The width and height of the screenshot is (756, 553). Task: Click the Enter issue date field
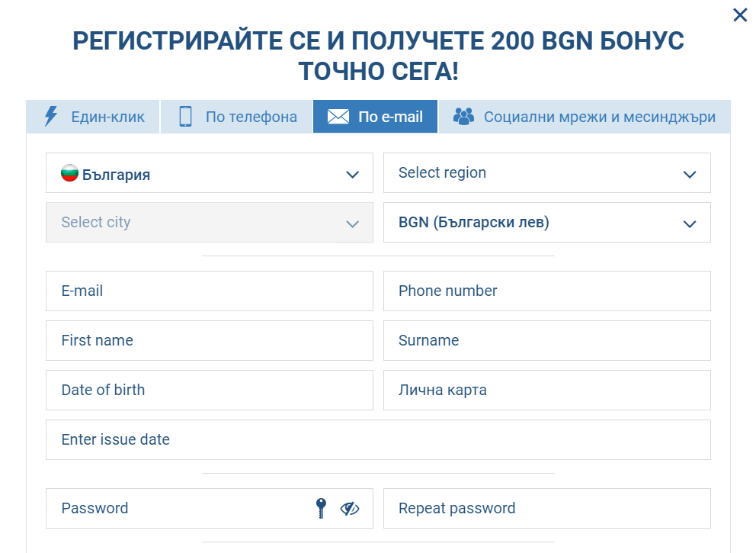coord(378,439)
